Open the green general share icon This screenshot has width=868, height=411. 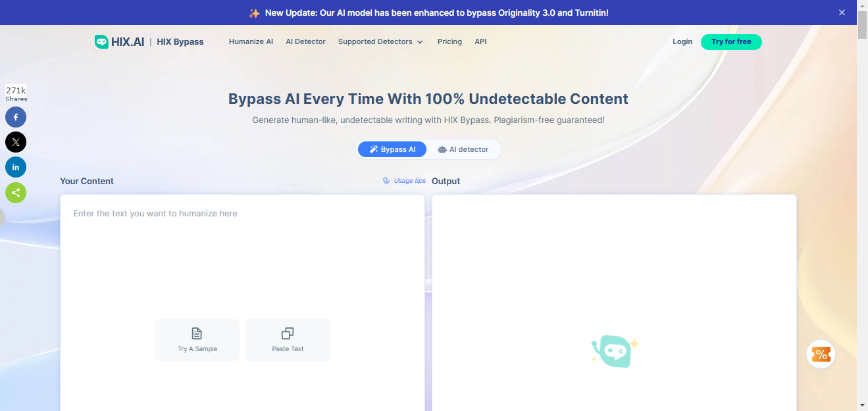16,193
